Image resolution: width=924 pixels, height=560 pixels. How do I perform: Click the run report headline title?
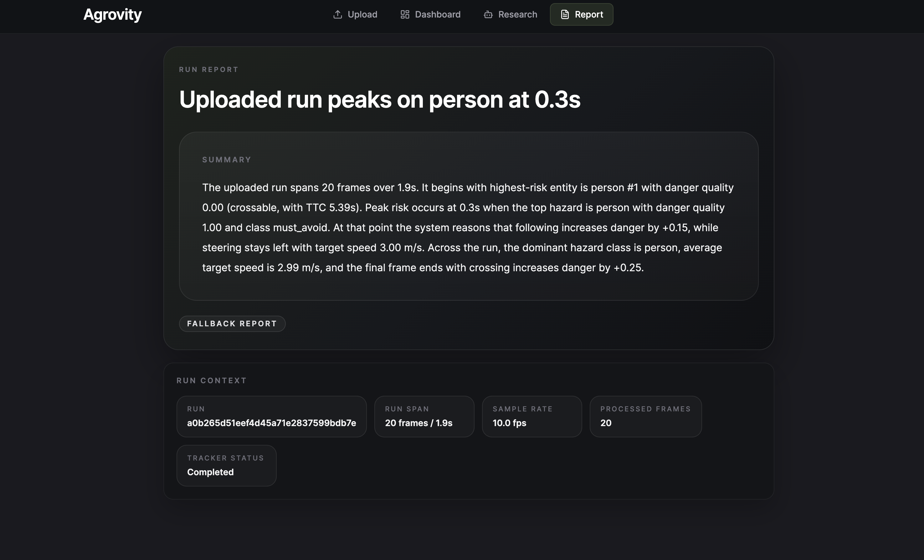379,100
